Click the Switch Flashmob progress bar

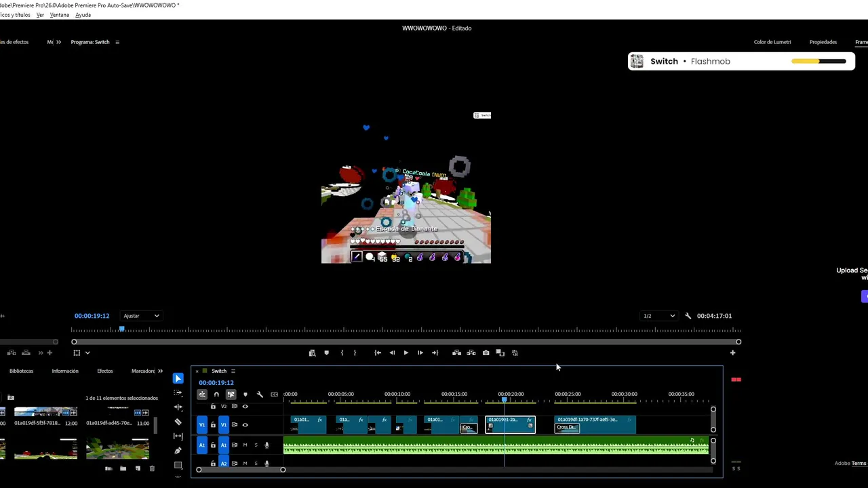click(818, 61)
